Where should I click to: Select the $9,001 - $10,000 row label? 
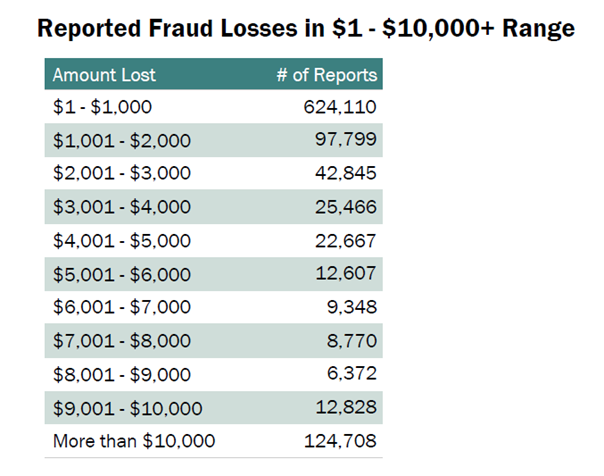tap(128, 409)
